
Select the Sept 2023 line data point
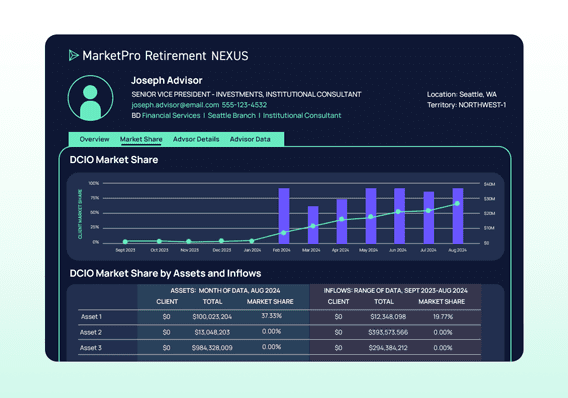pyautogui.click(x=125, y=242)
